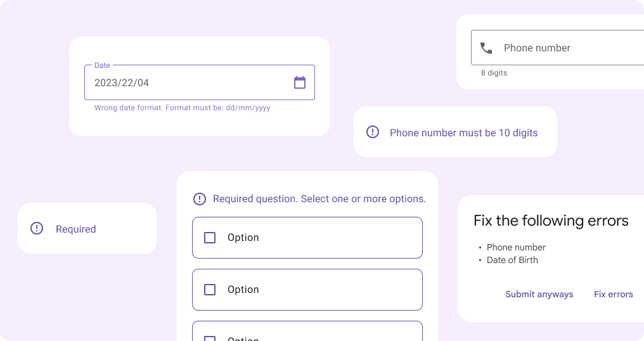Click error icon beside Required question text
Image resolution: width=644 pixels, height=341 pixels.
coord(200,199)
